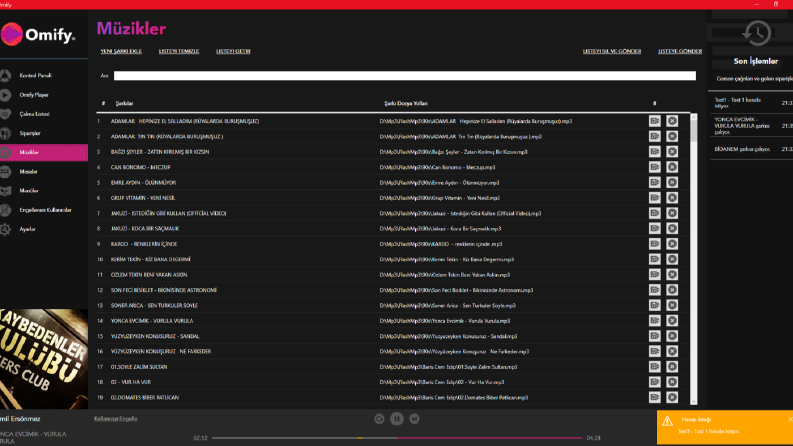Skip to the next track
This screenshot has height=446, width=793.
(x=414, y=419)
